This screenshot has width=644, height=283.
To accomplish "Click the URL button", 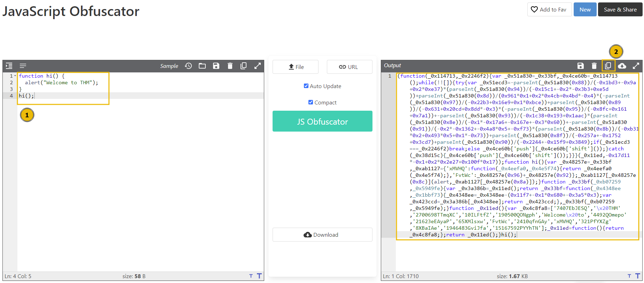I will pos(349,67).
